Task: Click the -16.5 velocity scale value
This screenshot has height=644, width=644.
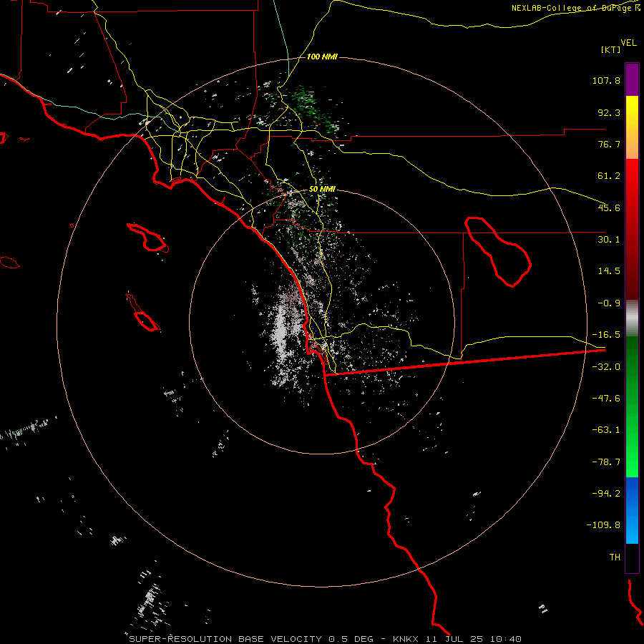Action: click(x=606, y=335)
